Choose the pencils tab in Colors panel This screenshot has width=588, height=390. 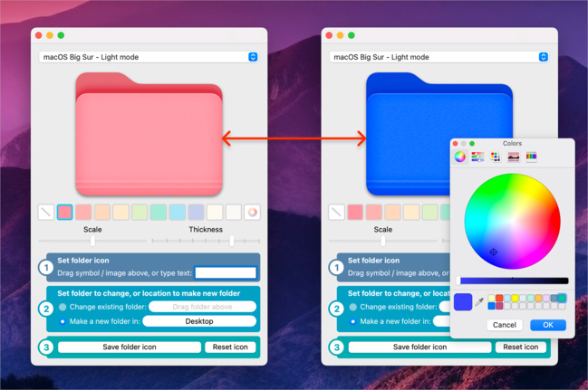pos(532,157)
